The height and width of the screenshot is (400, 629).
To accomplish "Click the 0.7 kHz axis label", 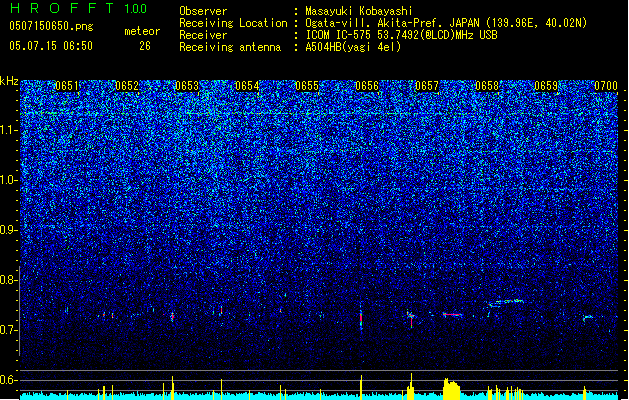I will [x=8, y=330].
